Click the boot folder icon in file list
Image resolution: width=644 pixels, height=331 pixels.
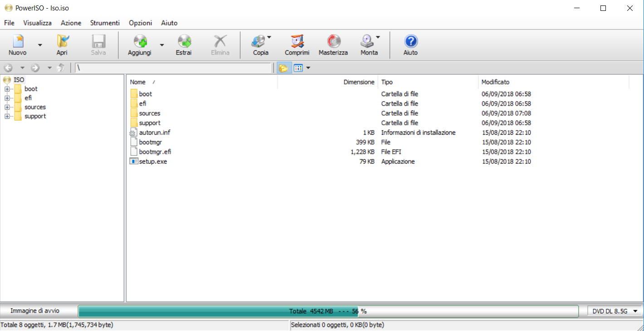(134, 94)
